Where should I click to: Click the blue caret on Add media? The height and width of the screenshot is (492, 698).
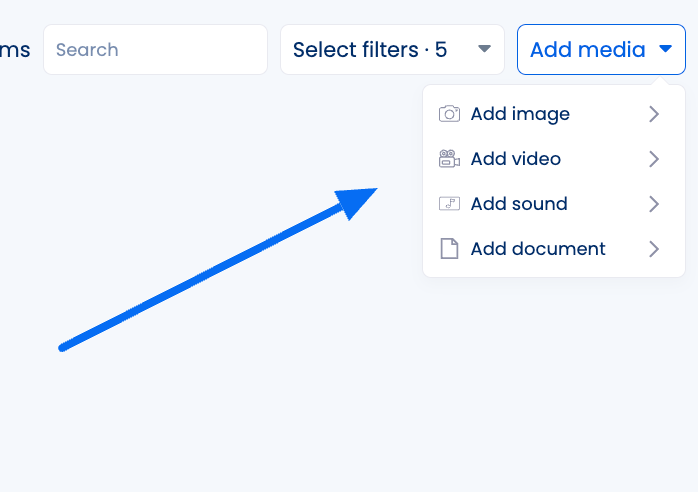coord(666,49)
